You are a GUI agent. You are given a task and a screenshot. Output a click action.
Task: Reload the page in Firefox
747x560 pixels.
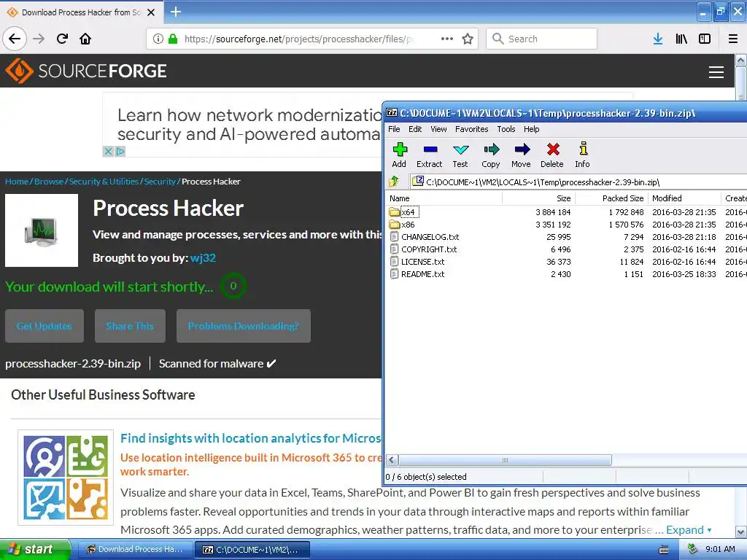coord(62,39)
